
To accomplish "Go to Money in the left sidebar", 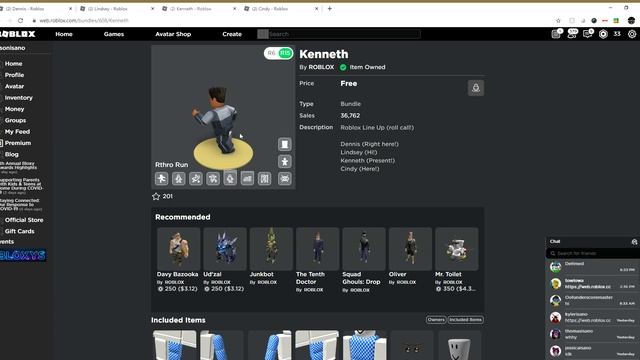I will [14, 109].
